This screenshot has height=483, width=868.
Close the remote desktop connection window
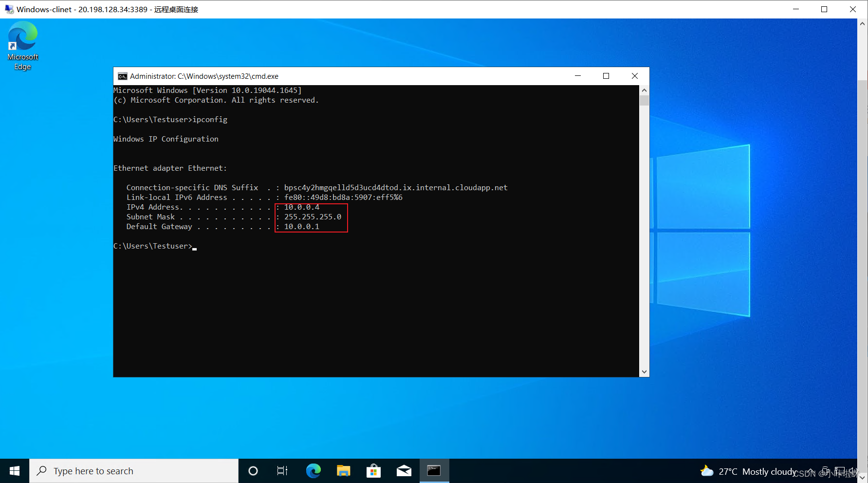853,9
